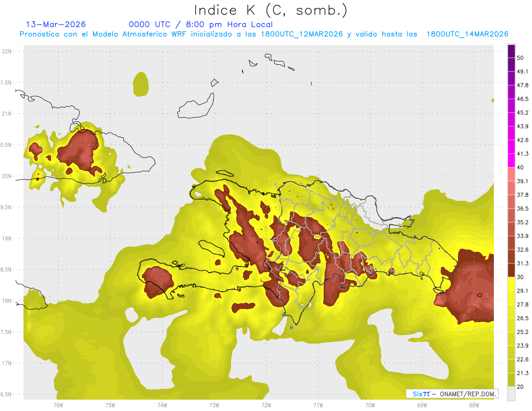Screen dimensions: 532x411
Task: Click the color bar label '39.1'
Action: pos(523,181)
